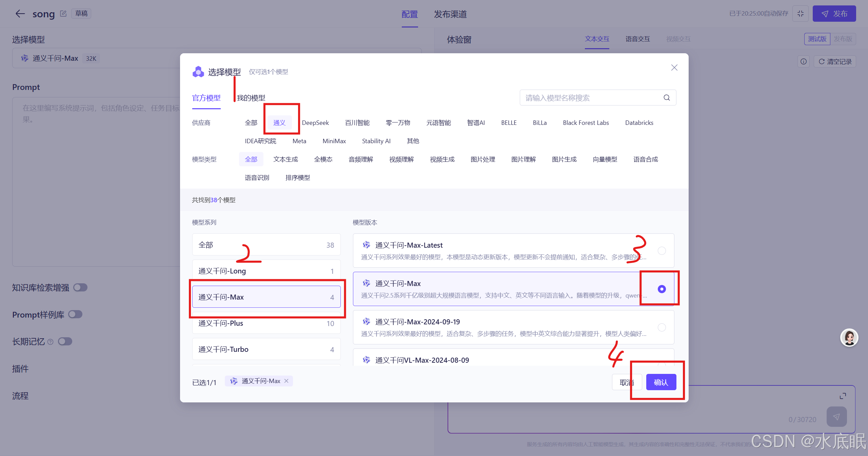Select the 通义千问-Max-Latest radio button
The height and width of the screenshot is (456, 868).
662,251
